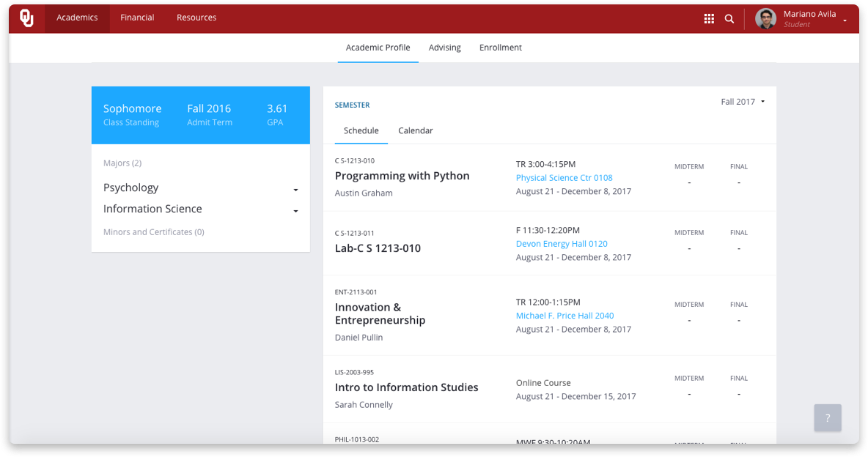
Task: Open the Michael F. Price Hall 2040 link
Action: tap(564, 316)
